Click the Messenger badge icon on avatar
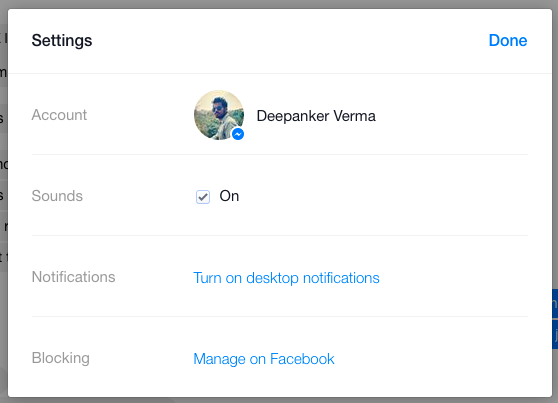Screen dimensions: 558x403 [238, 134]
